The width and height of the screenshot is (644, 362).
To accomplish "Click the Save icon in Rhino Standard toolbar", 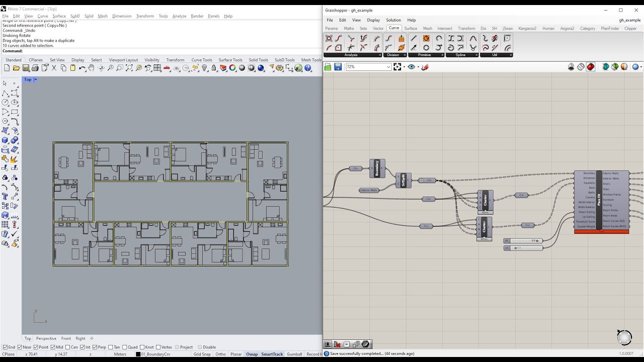I will (x=25, y=68).
